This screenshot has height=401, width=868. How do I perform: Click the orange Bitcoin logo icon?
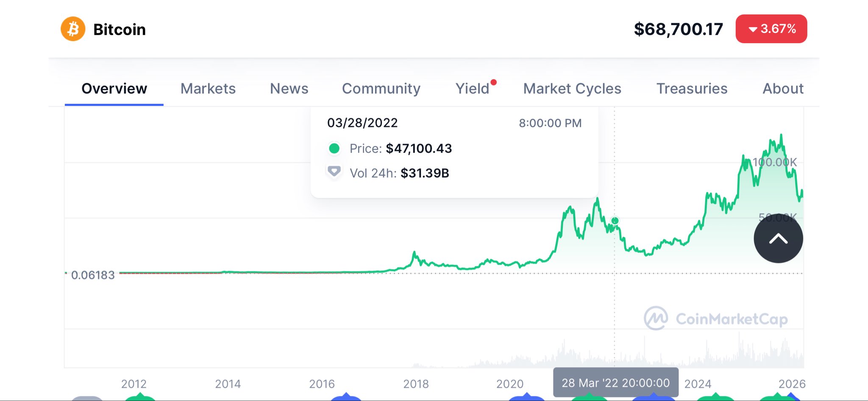(73, 29)
